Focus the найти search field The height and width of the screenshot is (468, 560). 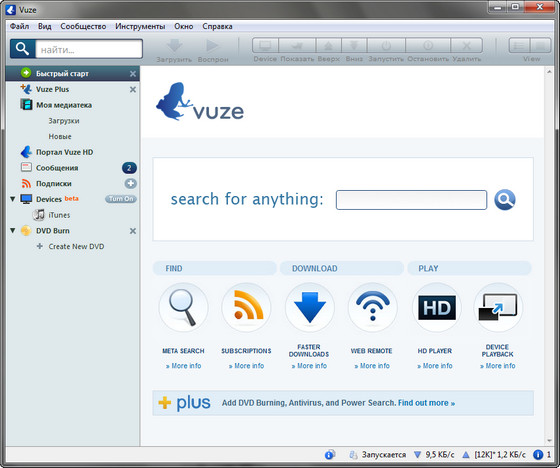(89, 49)
